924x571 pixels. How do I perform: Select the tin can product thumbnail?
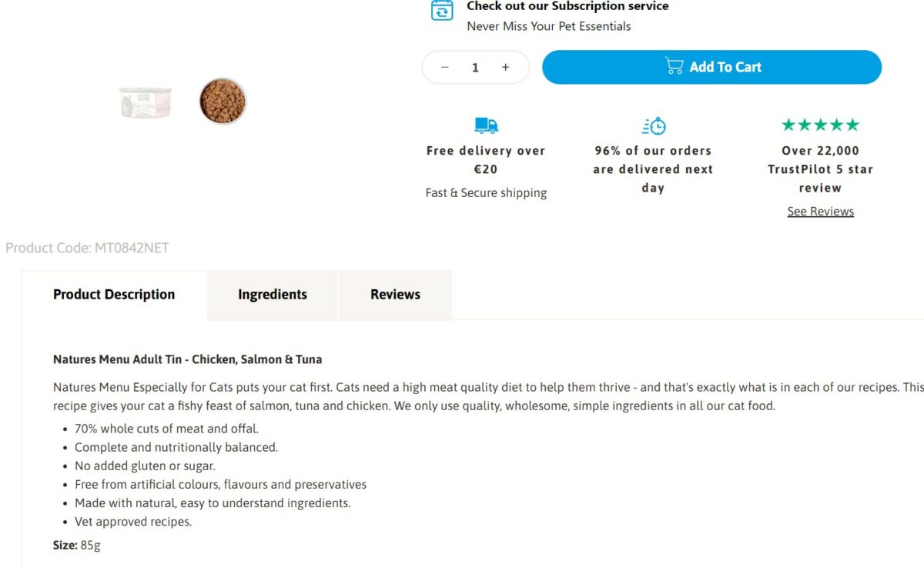click(x=146, y=102)
